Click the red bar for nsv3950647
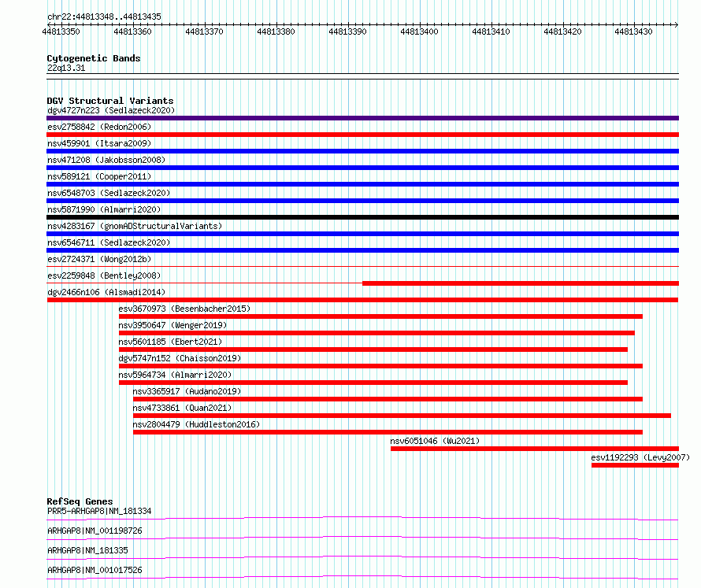This screenshot has height=588, width=701. [x=376, y=333]
